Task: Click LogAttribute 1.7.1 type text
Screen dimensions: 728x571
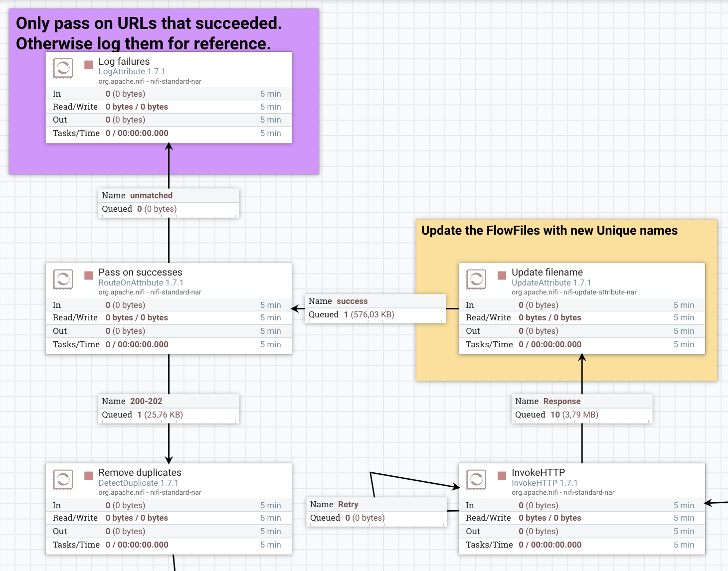Action: coord(132,72)
